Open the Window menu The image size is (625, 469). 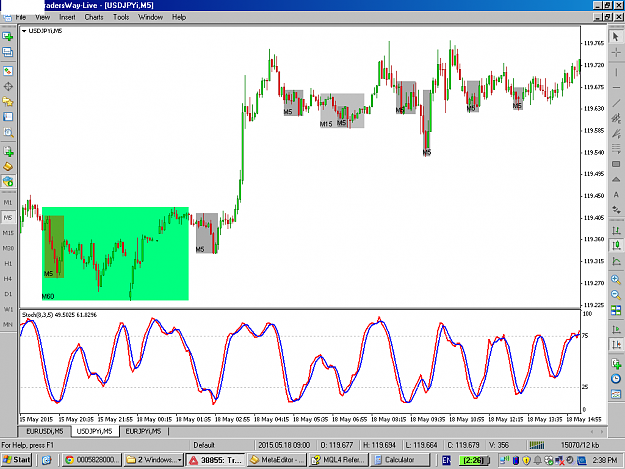point(150,17)
